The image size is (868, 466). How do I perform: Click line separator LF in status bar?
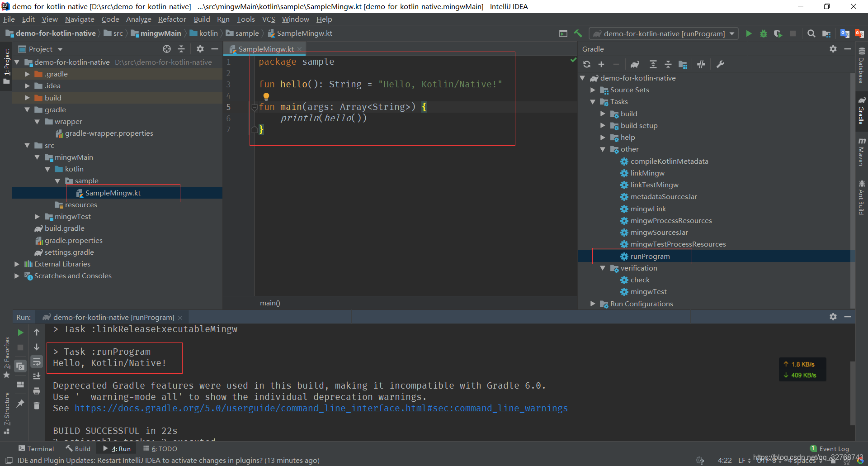(x=744, y=461)
